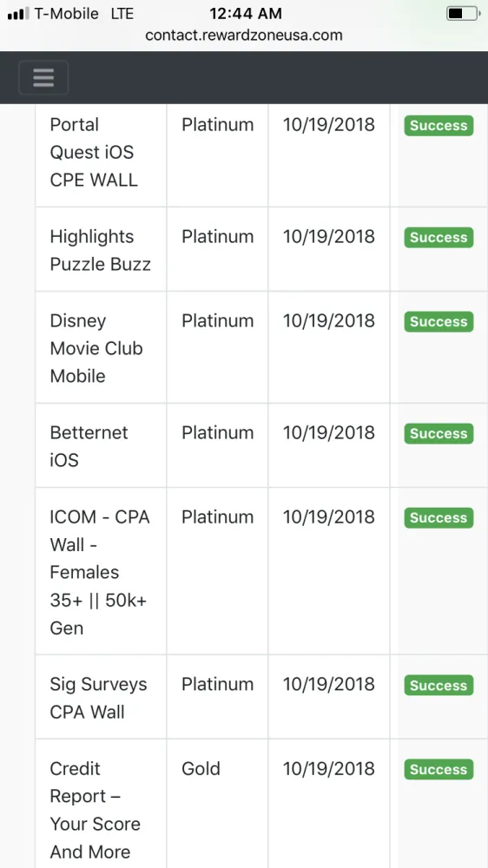Select the Sig Surveys CPA Wall offer
Viewport: 488px width, 868px height.
tap(99, 698)
